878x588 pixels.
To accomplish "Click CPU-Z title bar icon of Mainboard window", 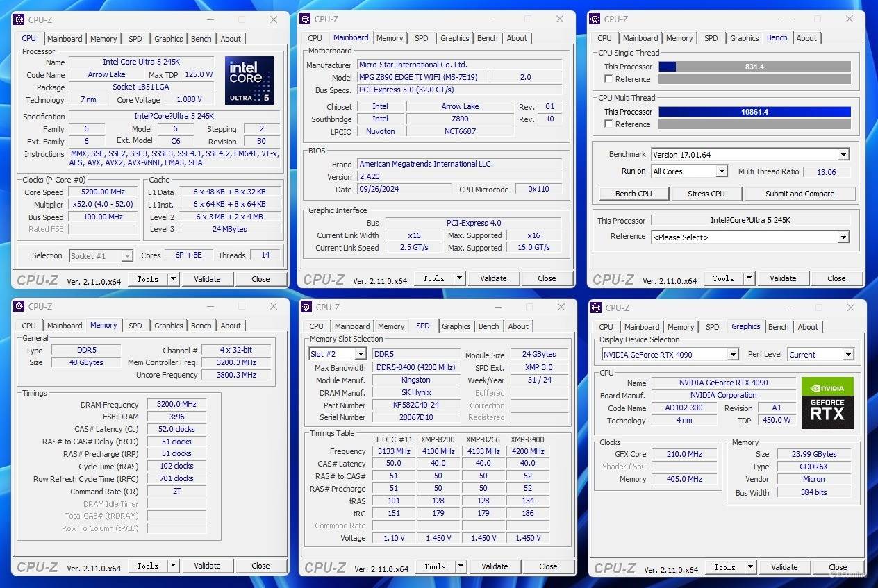I will (x=306, y=19).
